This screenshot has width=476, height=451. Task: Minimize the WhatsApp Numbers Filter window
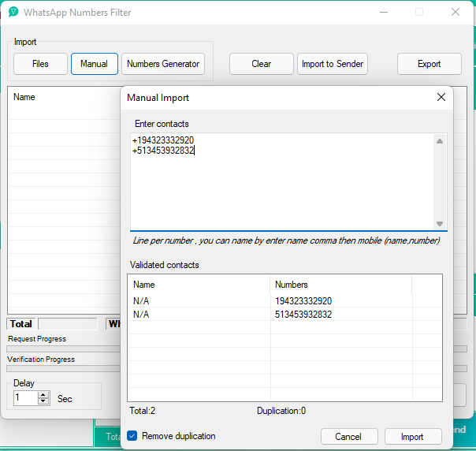point(384,12)
